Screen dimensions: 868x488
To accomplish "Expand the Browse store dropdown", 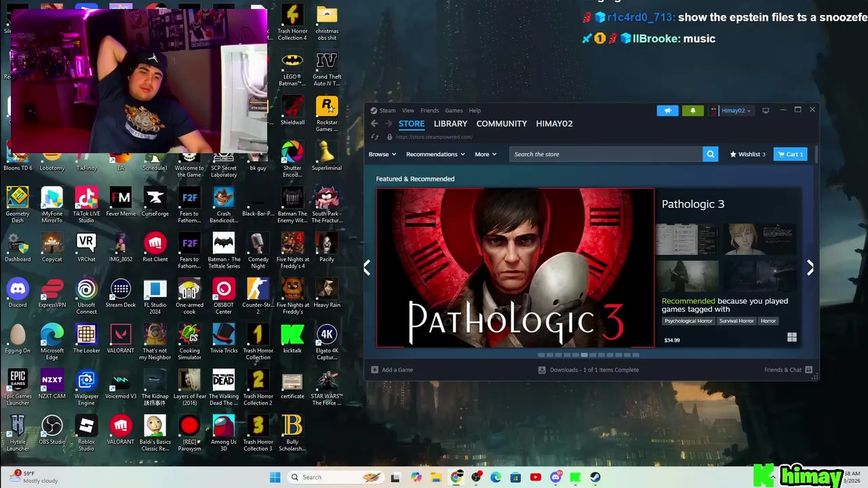I will click(382, 155).
